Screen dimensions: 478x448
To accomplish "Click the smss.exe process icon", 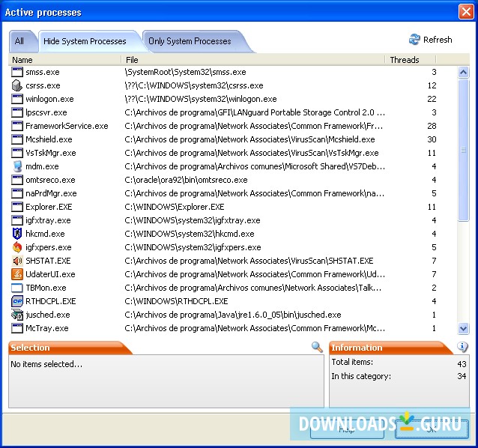I will tap(17, 72).
